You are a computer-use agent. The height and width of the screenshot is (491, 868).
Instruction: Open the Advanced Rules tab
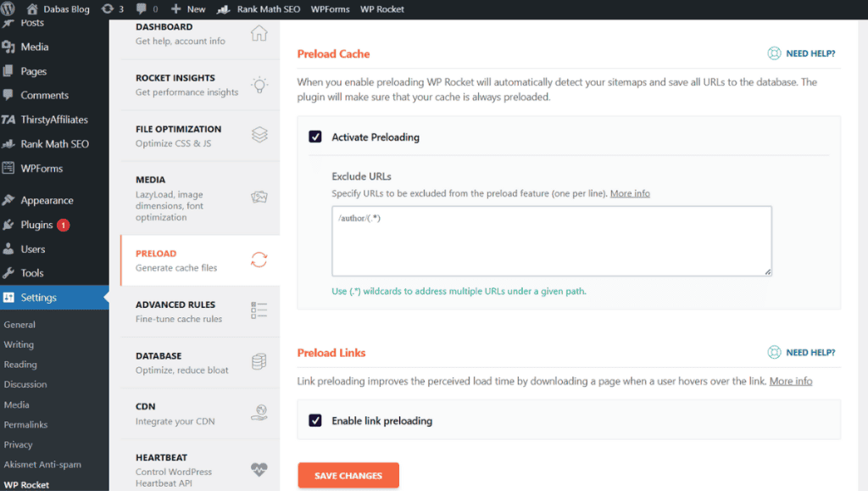tap(200, 311)
